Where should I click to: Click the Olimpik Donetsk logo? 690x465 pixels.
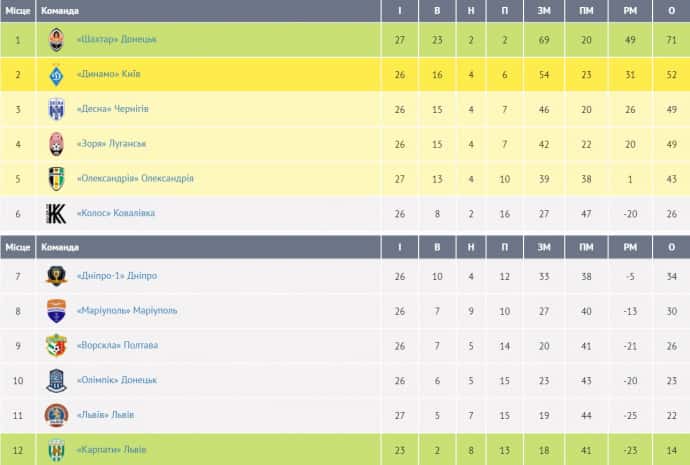[x=57, y=380]
